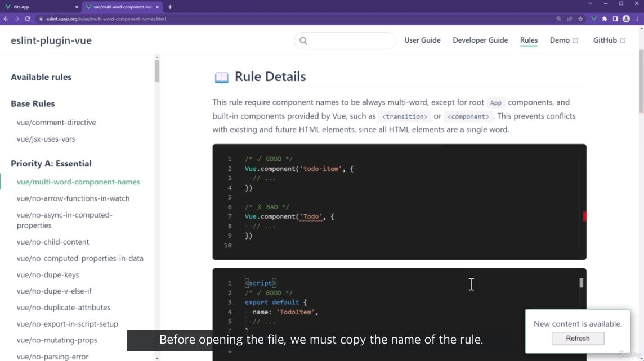
Task: Click the inline <component> code label
Action: click(x=468, y=116)
